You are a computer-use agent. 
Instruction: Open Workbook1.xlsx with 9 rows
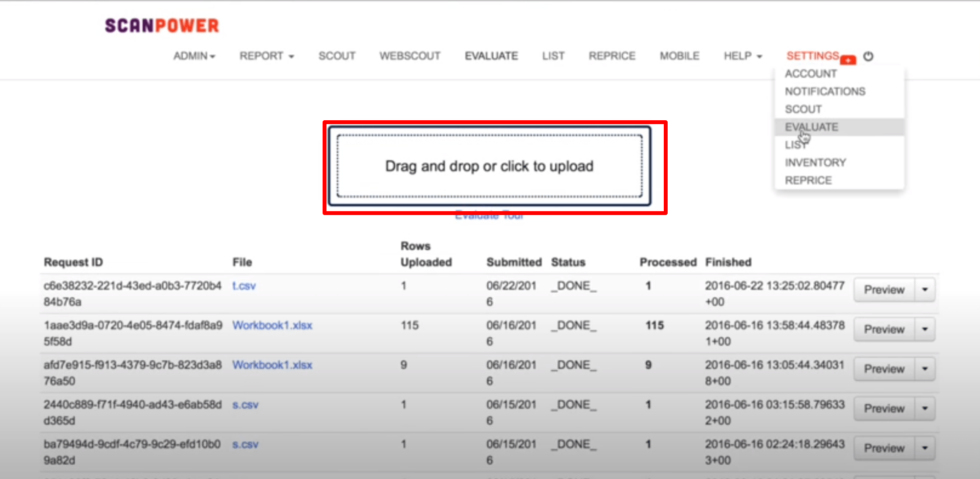(x=272, y=365)
